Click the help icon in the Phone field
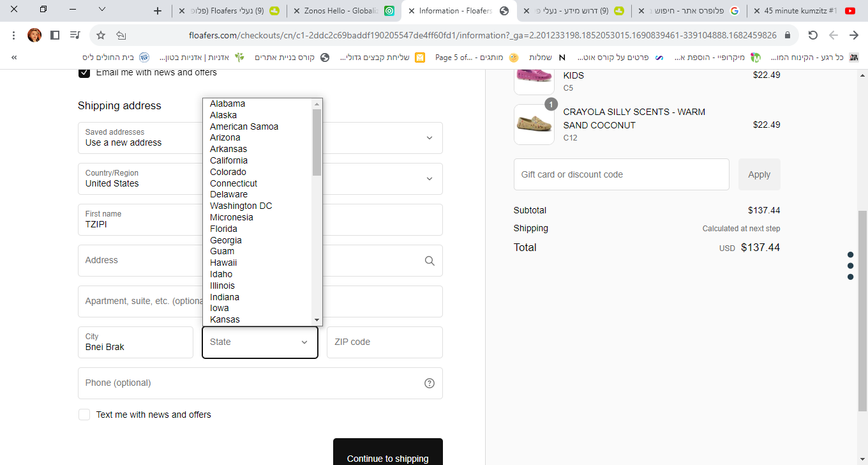 pyautogui.click(x=430, y=383)
